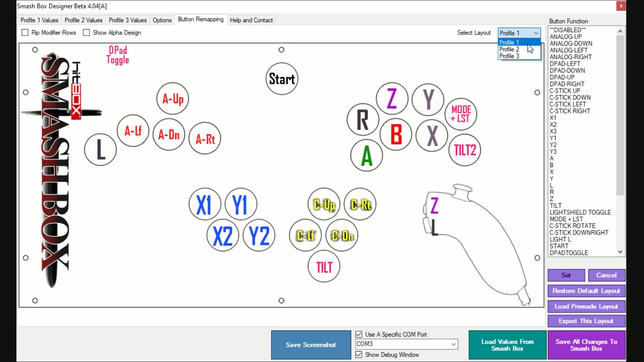Uncheck Show Debug Window
This screenshot has width=644, height=362.
coord(359,354)
